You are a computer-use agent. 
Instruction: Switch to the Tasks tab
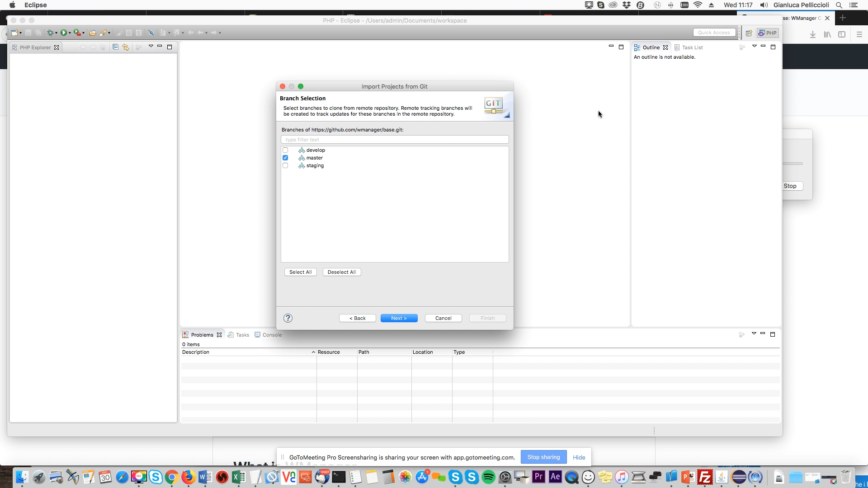pyautogui.click(x=242, y=335)
